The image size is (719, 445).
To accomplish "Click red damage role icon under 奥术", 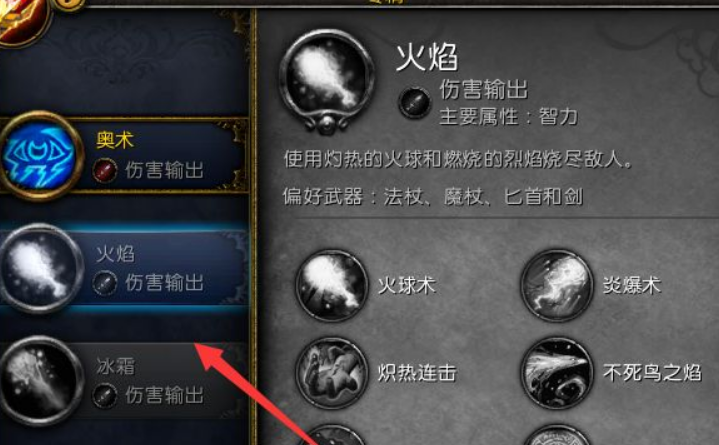I will [x=105, y=170].
